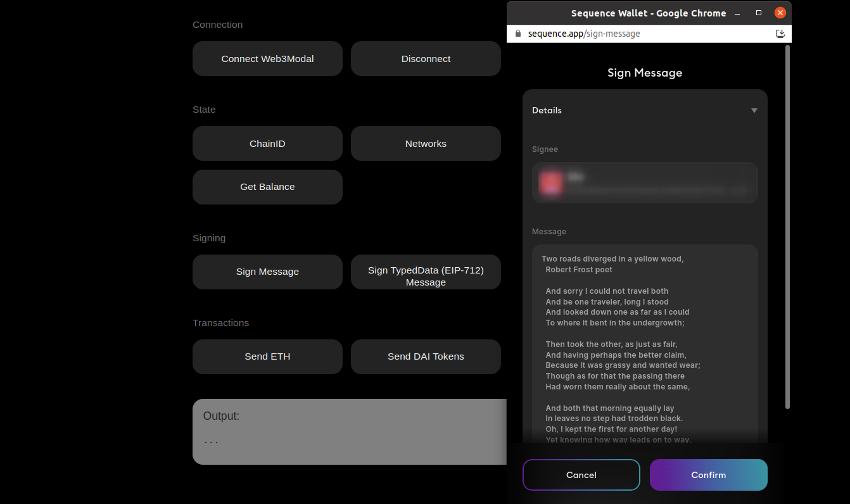850x504 pixels.
Task: Click the Transactions section heading
Action: click(x=220, y=323)
